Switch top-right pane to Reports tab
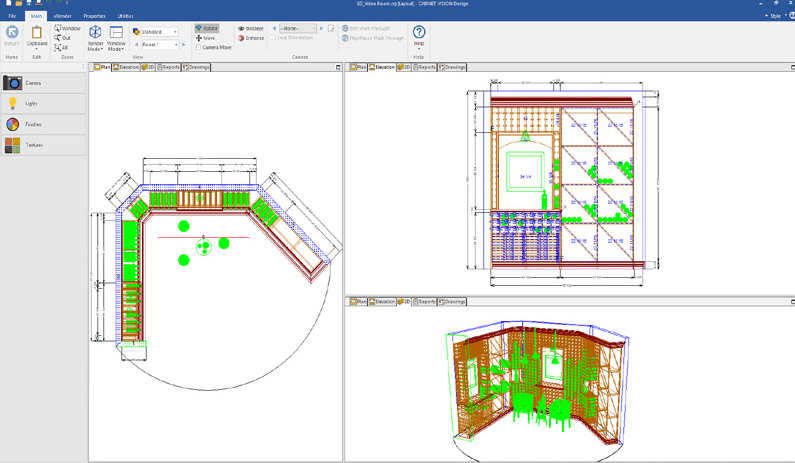This screenshot has height=463, width=795. pos(426,67)
